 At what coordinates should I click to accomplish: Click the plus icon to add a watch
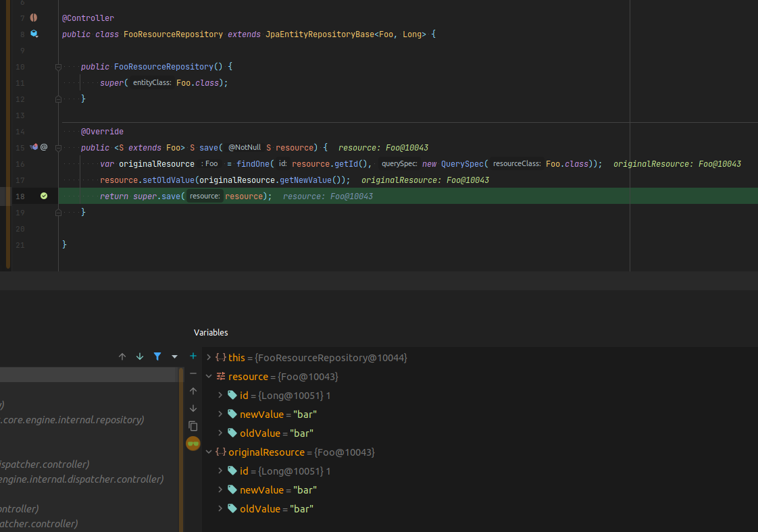[x=193, y=356]
